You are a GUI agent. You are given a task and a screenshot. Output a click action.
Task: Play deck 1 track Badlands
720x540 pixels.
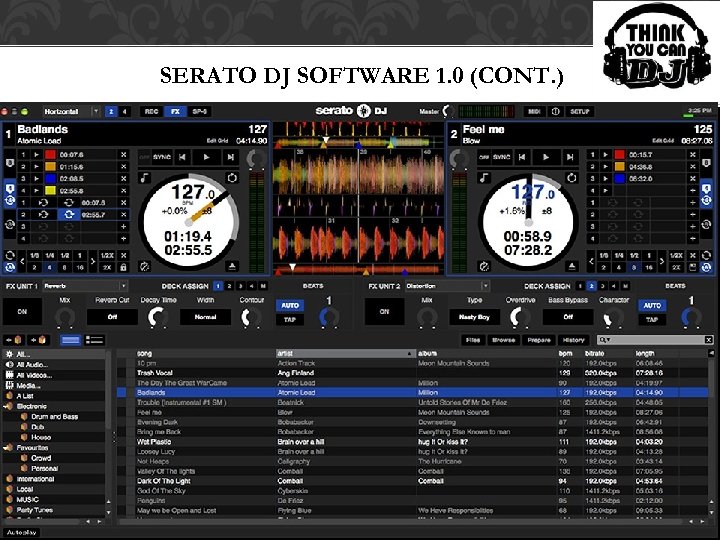(x=207, y=157)
